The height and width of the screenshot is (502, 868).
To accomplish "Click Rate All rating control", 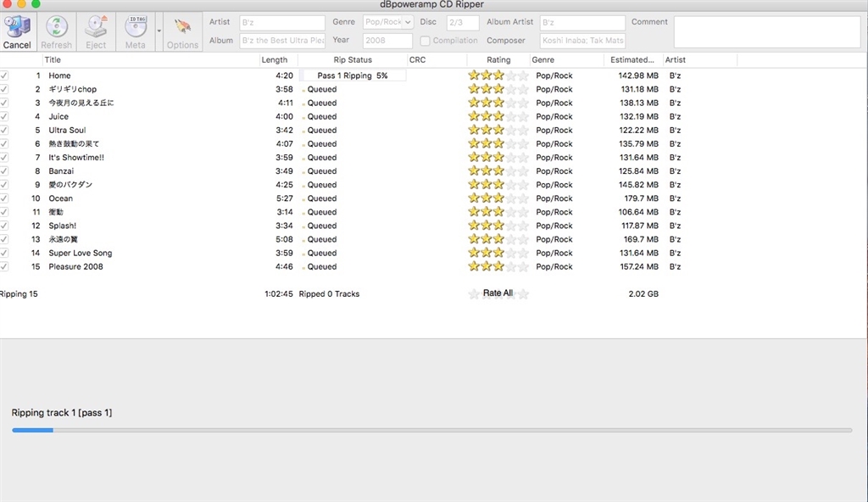I will [498, 293].
